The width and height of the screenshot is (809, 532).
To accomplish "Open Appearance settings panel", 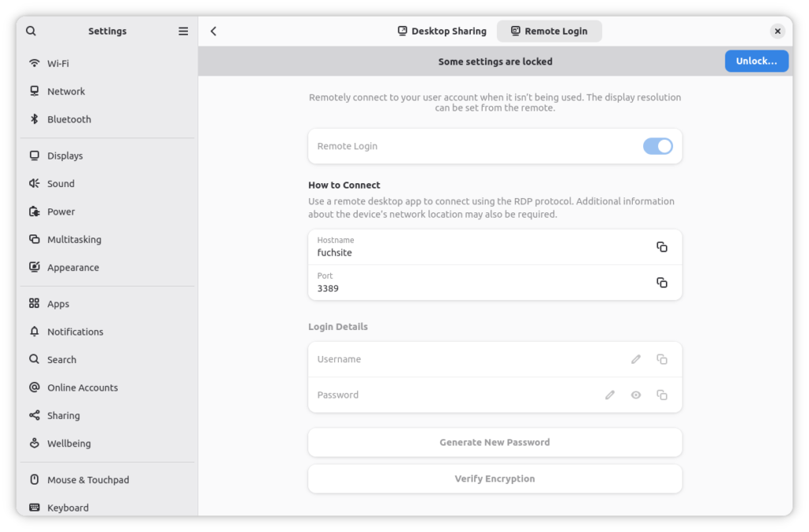I will coord(107,267).
